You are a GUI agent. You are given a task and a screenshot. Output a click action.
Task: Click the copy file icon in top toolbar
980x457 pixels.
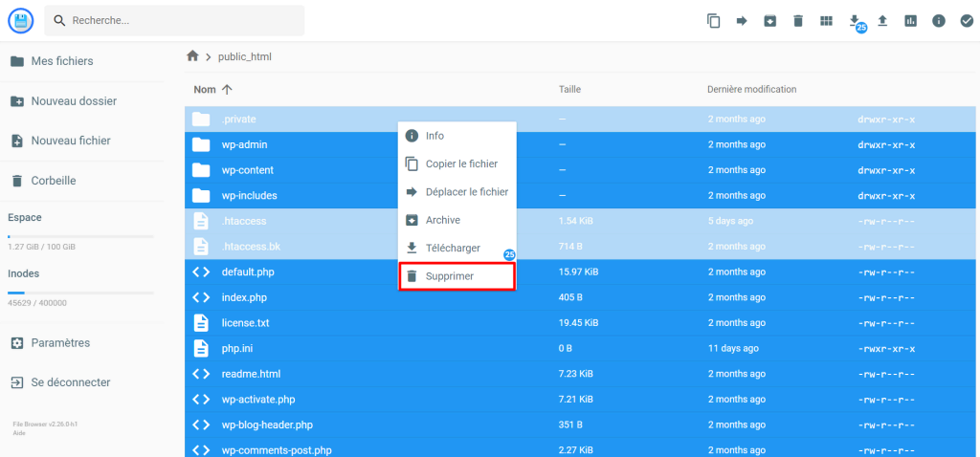point(713,21)
